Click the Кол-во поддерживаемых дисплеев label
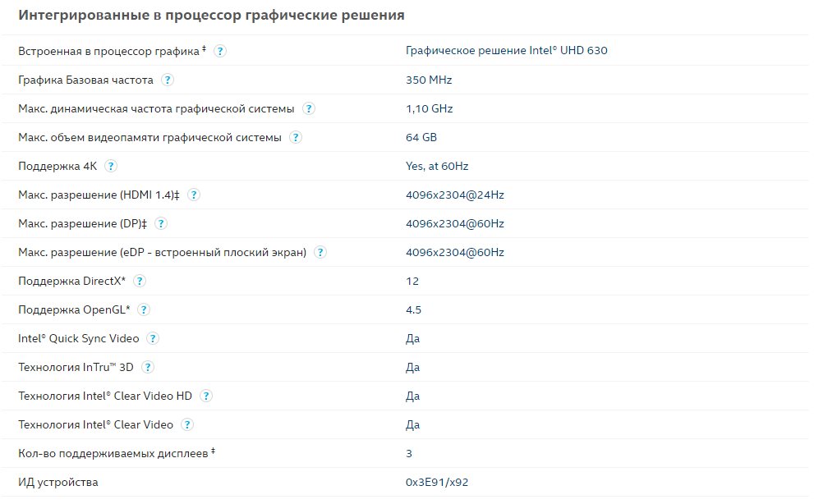The width and height of the screenshot is (814, 504). [x=113, y=453]
